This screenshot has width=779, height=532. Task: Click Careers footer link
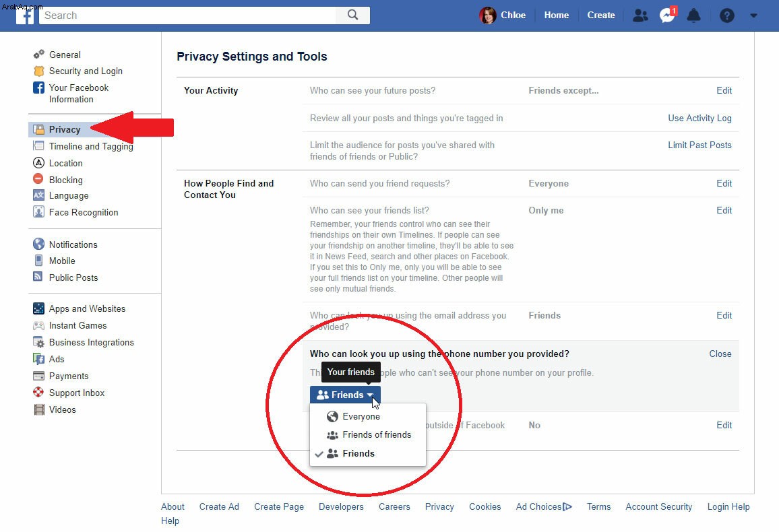394,506
